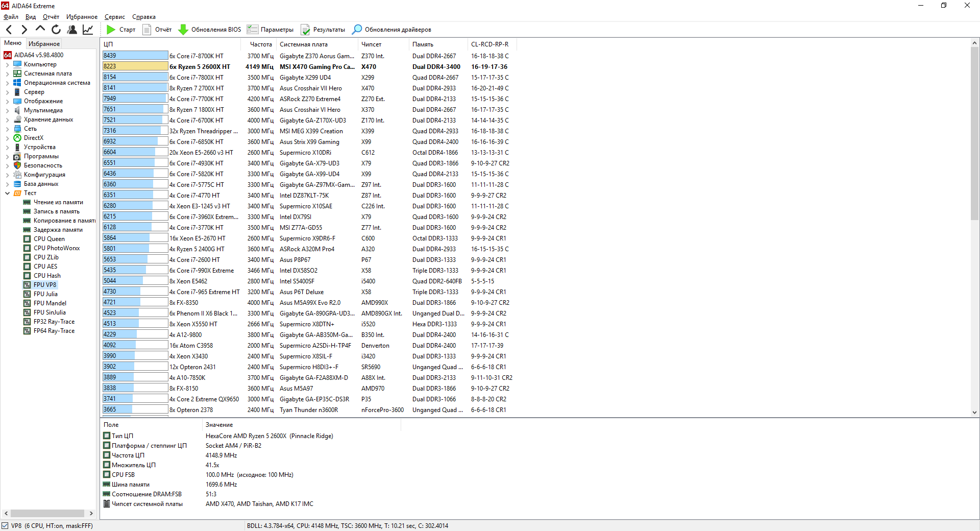980x531 pixels.
Task: Start the benchmark with green Старт icon
Action: (111, 30)
